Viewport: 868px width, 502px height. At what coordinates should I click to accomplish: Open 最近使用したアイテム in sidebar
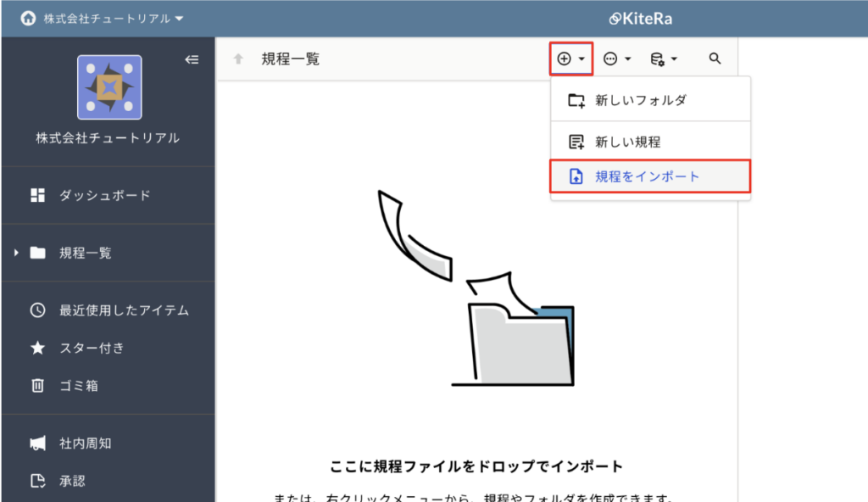pos(123,310)
